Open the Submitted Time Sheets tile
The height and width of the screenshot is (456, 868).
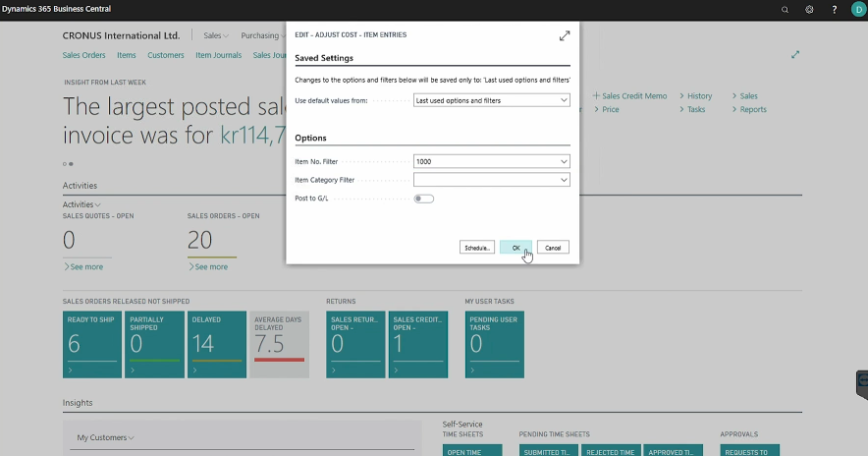549,450
